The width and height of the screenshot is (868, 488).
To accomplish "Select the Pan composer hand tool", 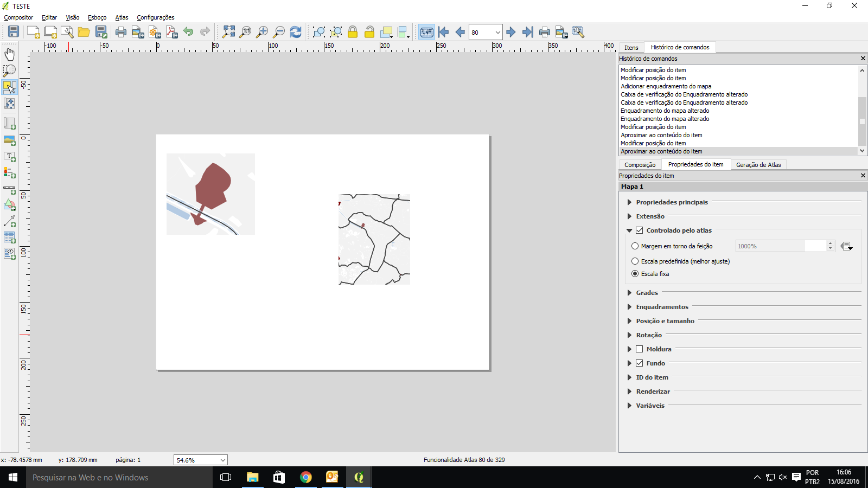I will (x=10, y=54).
